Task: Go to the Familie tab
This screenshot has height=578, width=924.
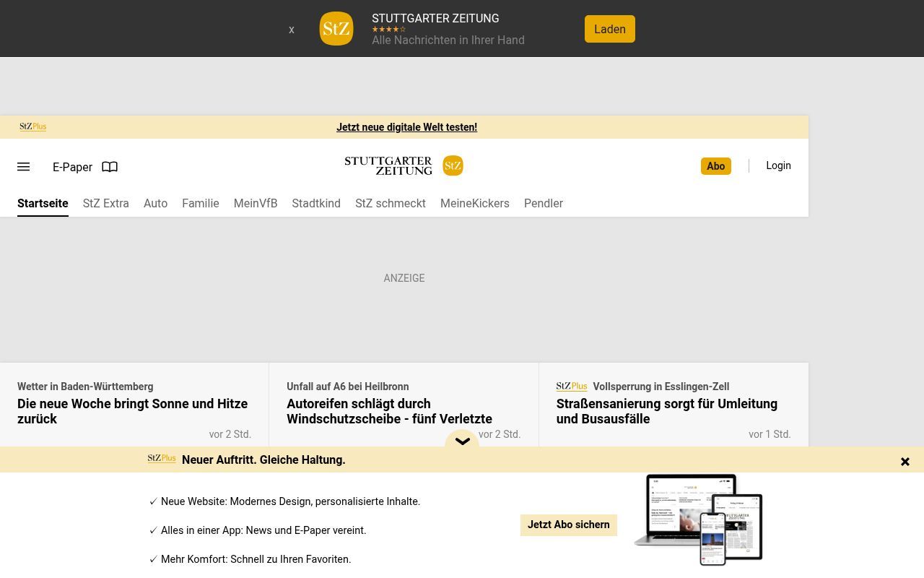Action: (201, 204)
